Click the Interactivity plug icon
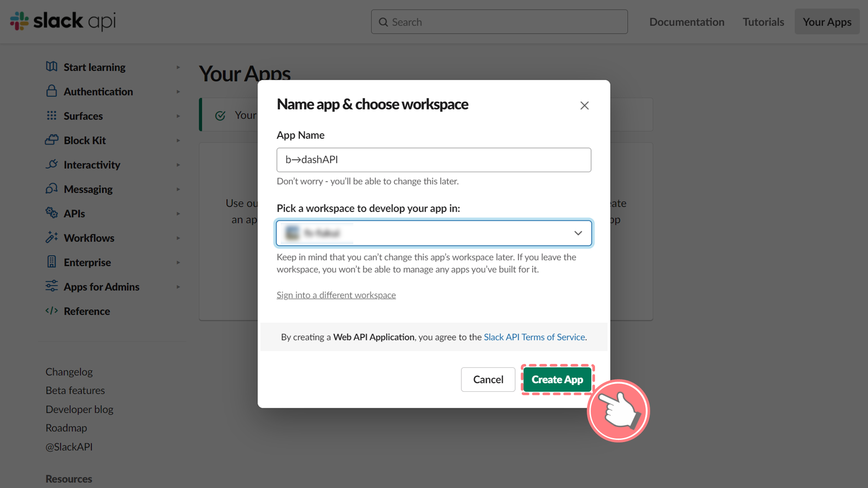The image size is (868, 488). [x=52, y=164]
